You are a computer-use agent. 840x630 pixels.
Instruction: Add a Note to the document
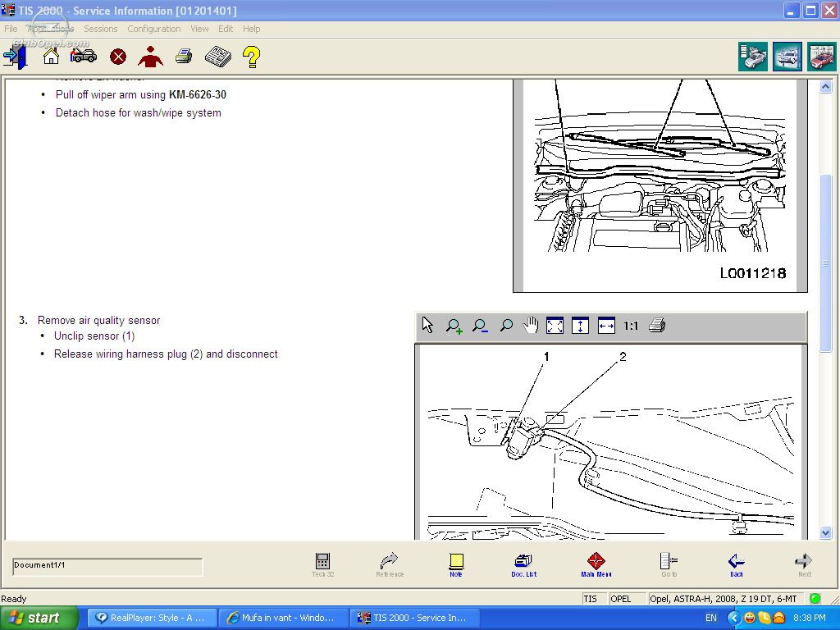coord(456,564)
